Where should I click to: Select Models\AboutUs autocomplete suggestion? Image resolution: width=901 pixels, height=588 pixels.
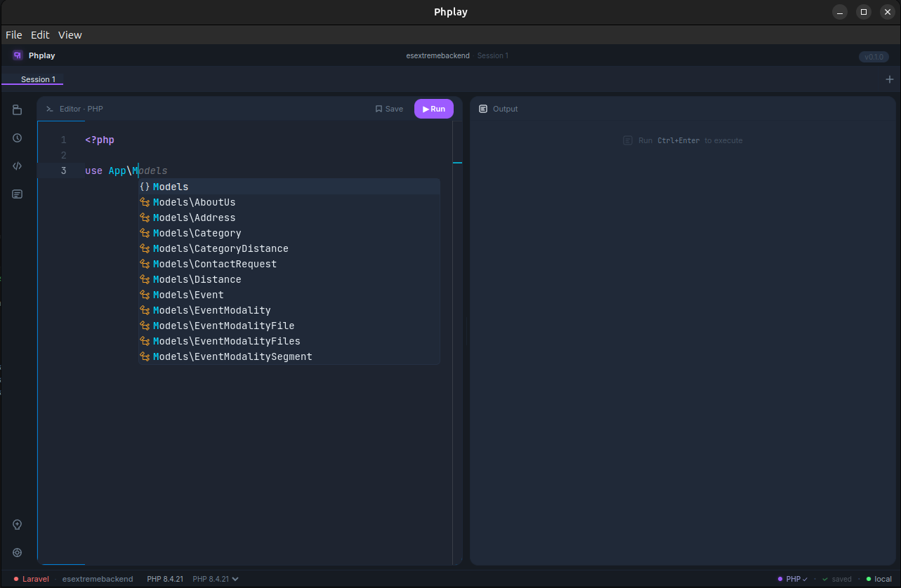pos(289,202)
